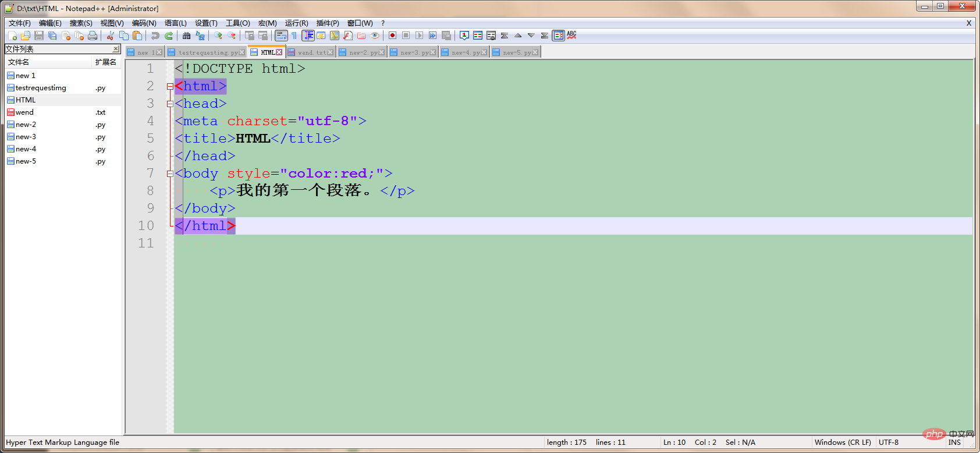Viewport: 980px width, 453px height.
Task: Collapse the body fold marker on line 7
Action: point(170,174)
